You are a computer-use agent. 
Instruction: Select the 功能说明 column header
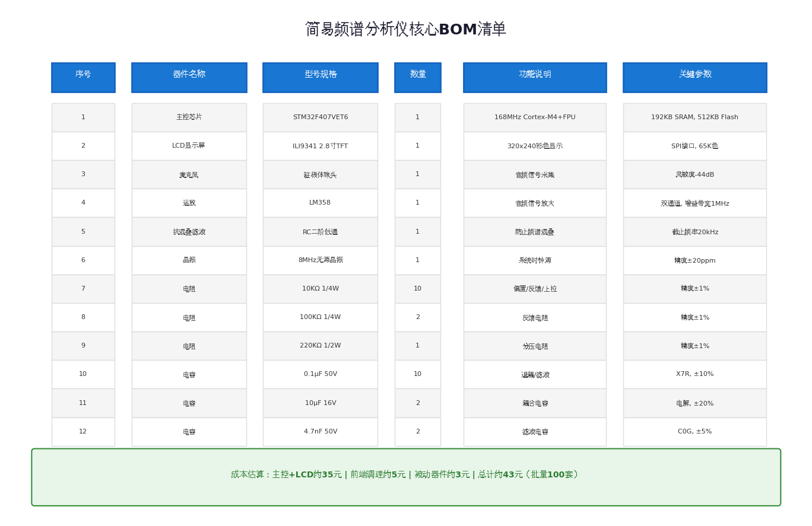coord(535,78)
